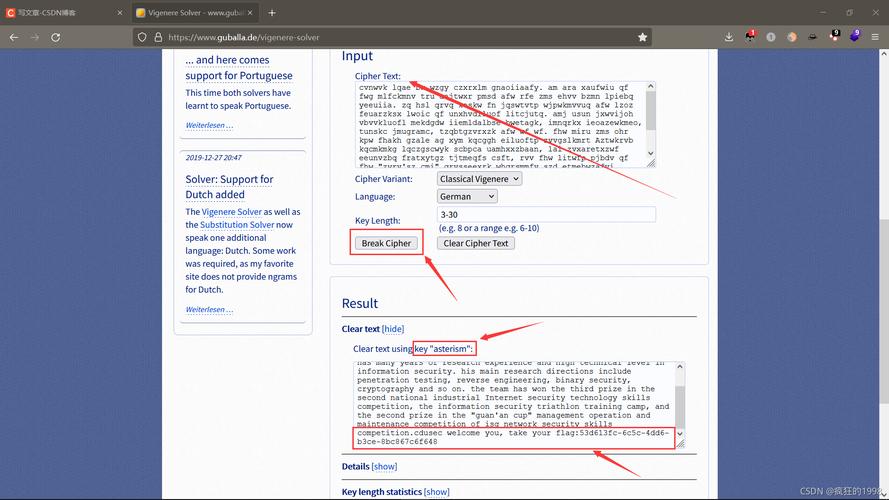This screenshot has height=500, width=889.
Task: Open a new tab with plus icon
Action: [272, 13]
